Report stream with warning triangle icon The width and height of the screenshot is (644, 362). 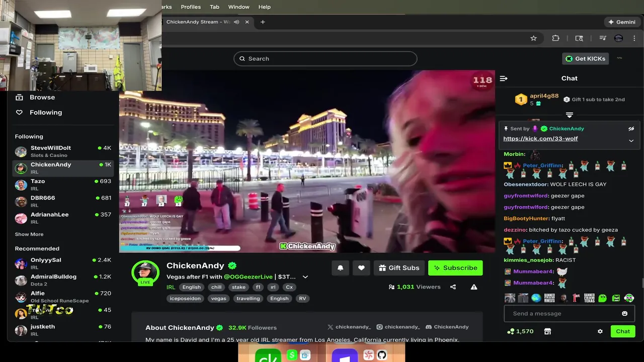pos(474,287)
